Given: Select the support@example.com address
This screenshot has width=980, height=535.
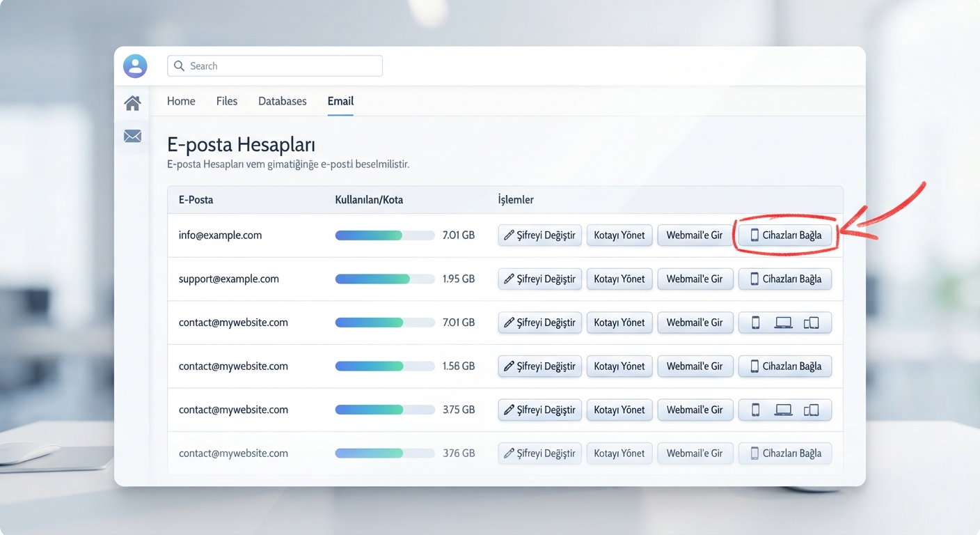Looking at the screenshot, I should pos(228,279).
